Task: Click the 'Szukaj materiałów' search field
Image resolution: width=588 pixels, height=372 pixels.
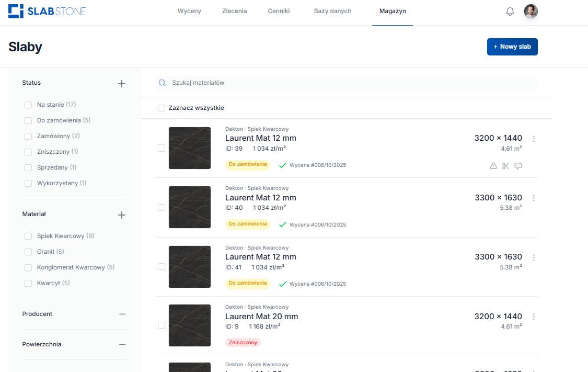Action: pos(350,83)
